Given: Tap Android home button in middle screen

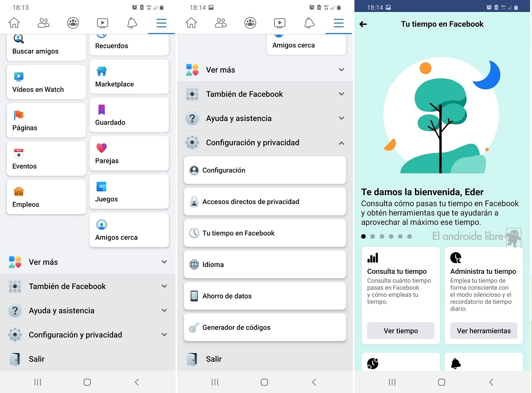Looking at the screenshot, I should point(264,382).
